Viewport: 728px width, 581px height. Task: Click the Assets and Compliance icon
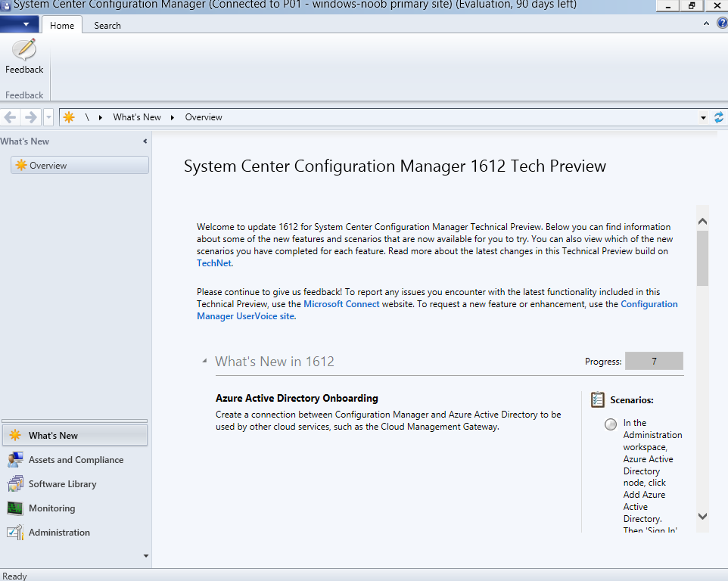coord(15,459)
